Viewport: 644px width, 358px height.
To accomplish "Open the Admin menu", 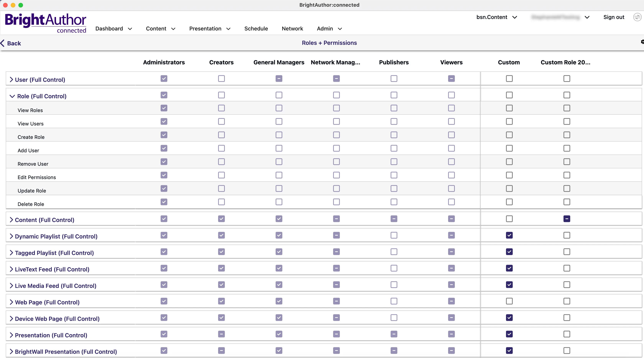I will pos(329,29).
